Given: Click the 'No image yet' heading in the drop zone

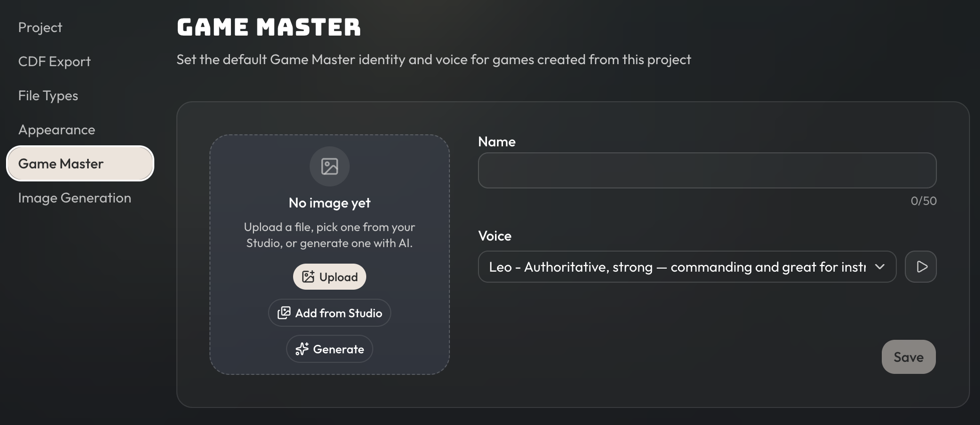Looking at the screenshot, I should 330,203.
